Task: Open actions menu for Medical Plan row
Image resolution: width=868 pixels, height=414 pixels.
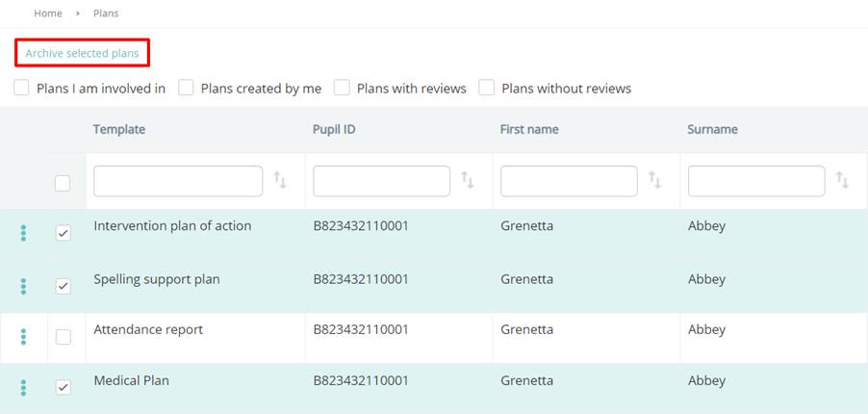Action: coord(23,387)
